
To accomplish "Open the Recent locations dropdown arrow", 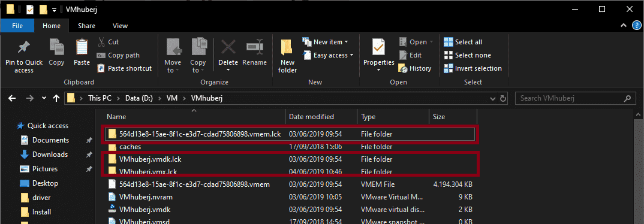I will tap(44, 98).
